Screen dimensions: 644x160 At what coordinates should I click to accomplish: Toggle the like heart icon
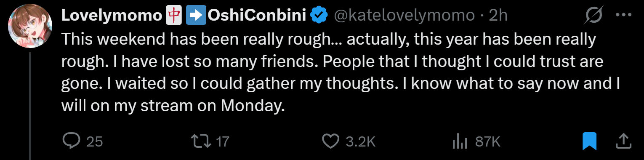coord(331,141)
